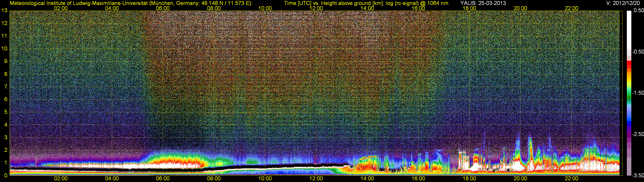Click the 22:00 label on the bottom time axis
Image resolution: width=644 pixels, height=182 pixels.
pos(571,179)
